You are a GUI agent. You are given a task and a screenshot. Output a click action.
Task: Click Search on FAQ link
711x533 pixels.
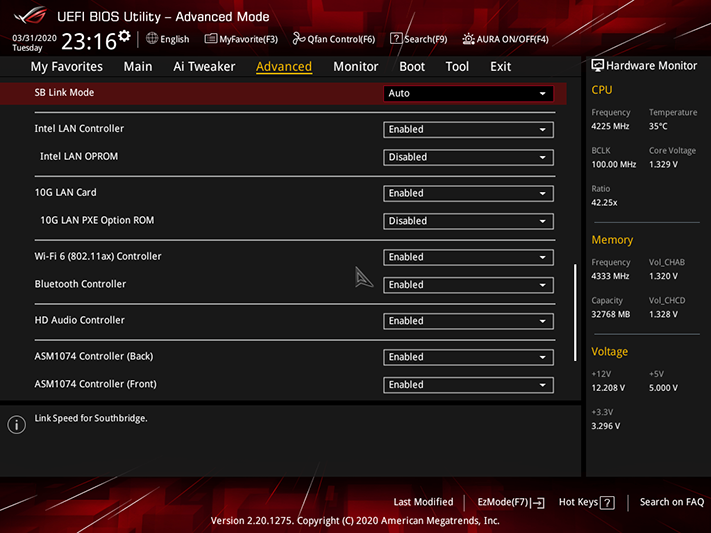tap(672, 502)
